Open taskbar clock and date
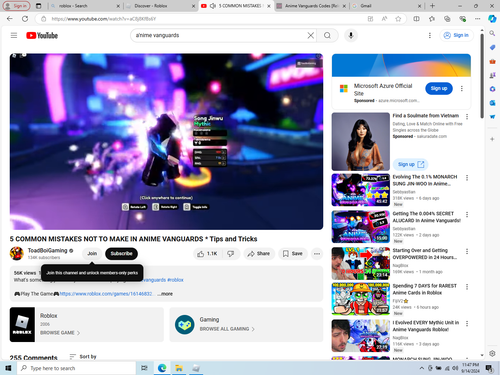Image resolution: width=500 pixels, height=375 pixels. click(x=471, y=368)
